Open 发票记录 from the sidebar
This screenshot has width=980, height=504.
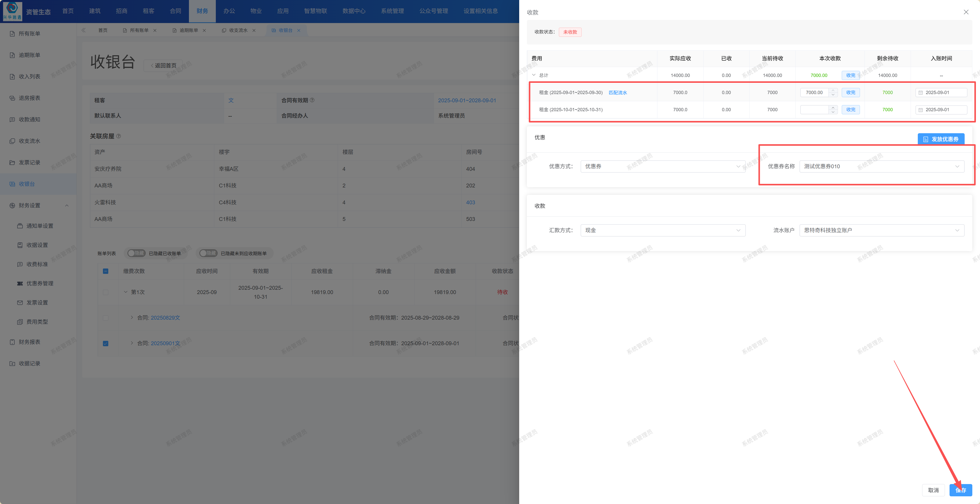click(x=29, y=162)
